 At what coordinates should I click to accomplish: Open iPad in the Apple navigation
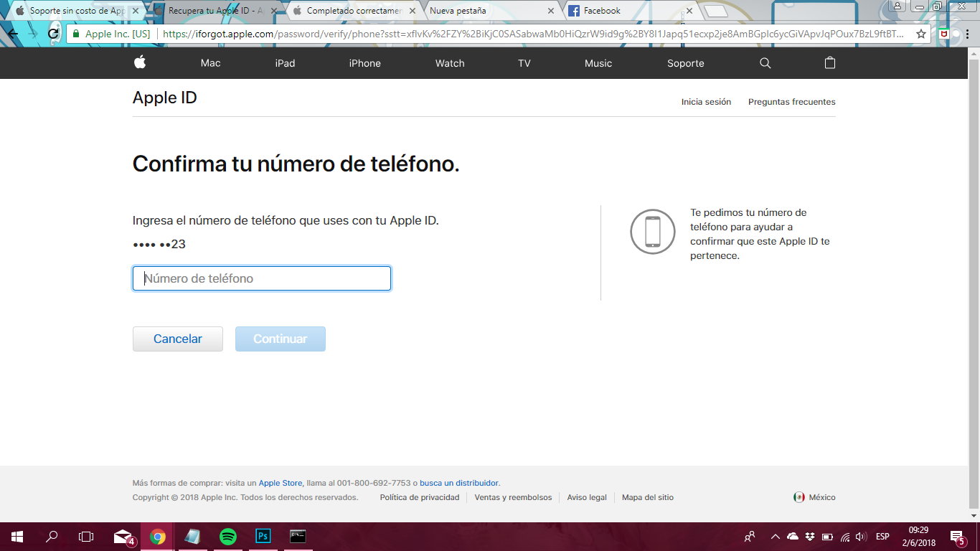click(286, 63)
